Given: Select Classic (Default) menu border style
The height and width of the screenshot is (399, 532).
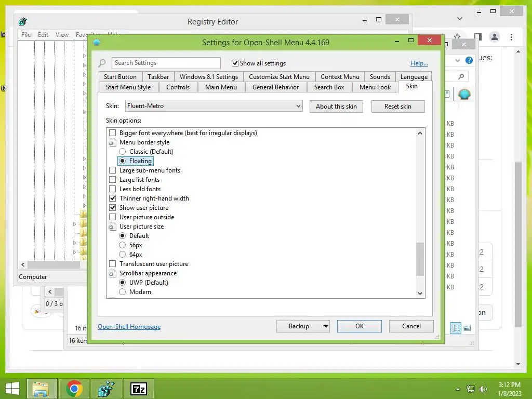Looking at the screenshot, I should (x=123, y=152).
